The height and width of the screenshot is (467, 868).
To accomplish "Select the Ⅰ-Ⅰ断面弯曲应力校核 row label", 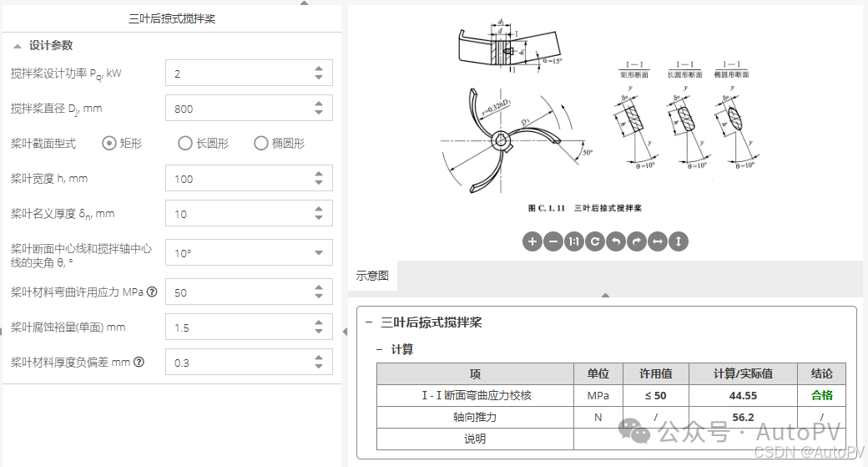I will click(x=476, y=395).
